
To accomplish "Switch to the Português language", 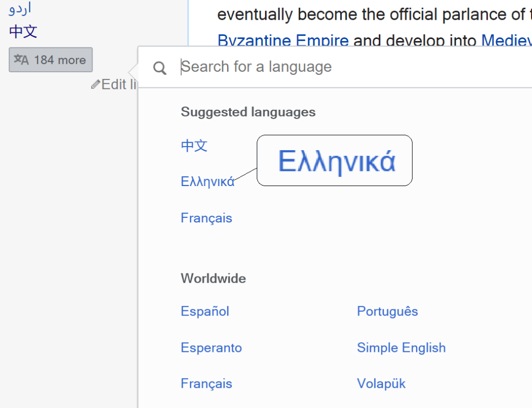I will click(387, 311).
